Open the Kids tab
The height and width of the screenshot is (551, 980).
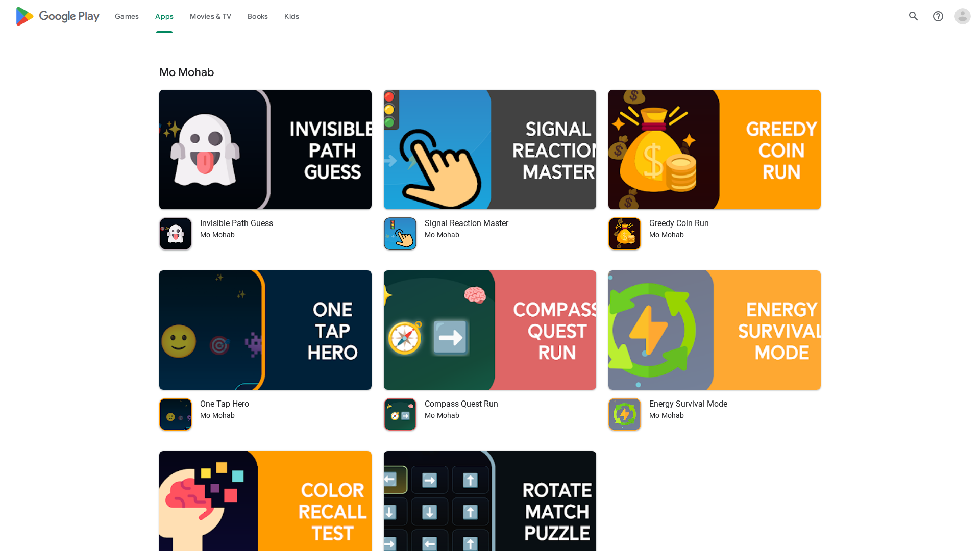point(291,16)
